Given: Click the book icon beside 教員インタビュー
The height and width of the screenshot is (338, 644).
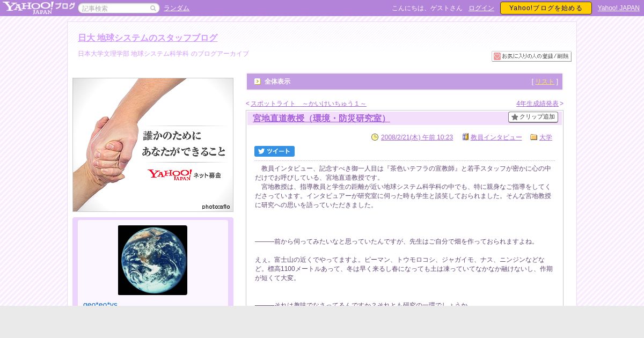Looking at the screenshot, I should coord(465,137).
